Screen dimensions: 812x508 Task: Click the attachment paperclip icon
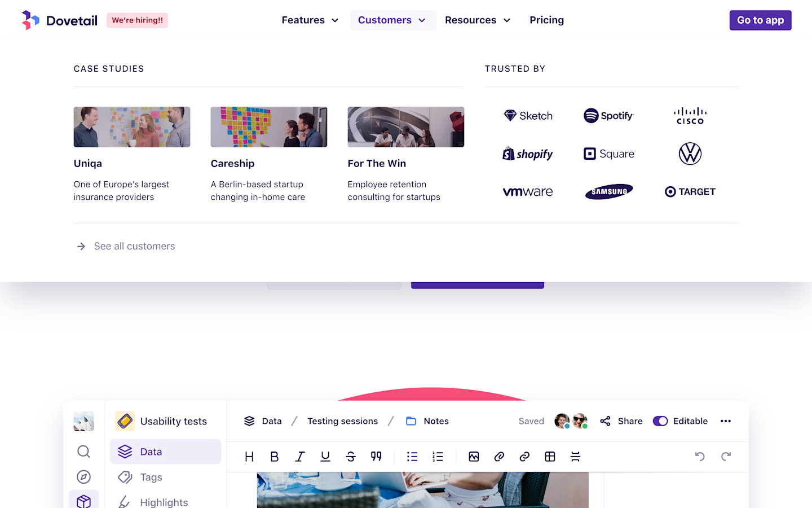tap(499, 457)
